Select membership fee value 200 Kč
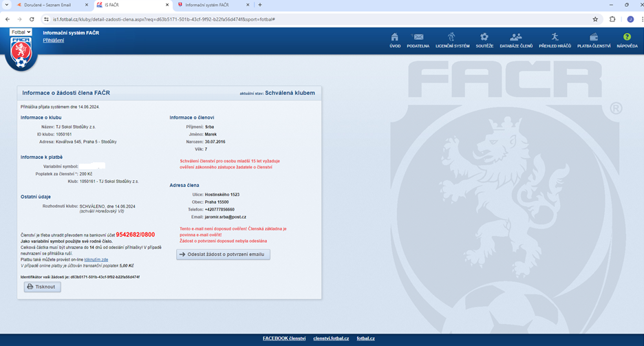 click(86, 174)
